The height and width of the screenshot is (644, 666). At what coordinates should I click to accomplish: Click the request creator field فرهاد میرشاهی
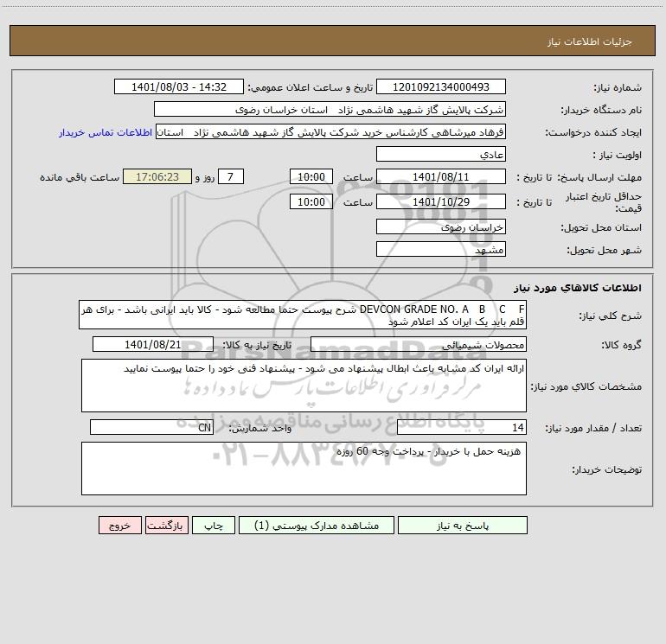[331, 131]
